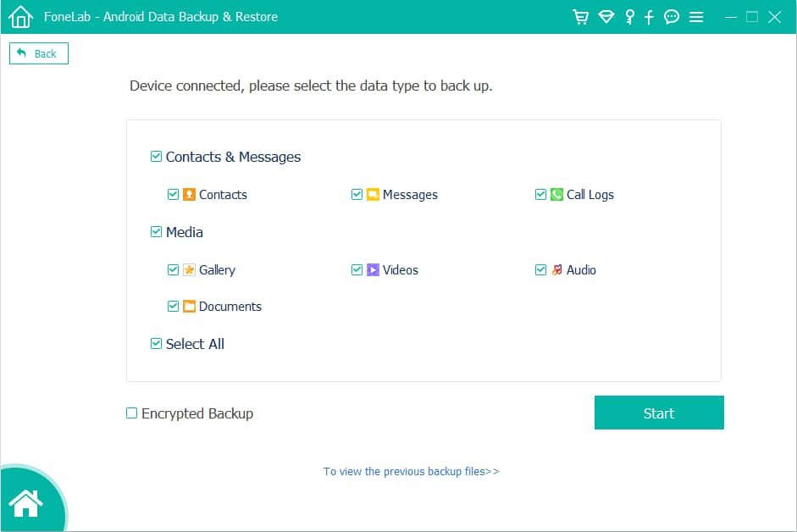The width and height of the screenshot is (797, 532).
Task: Deselect the Gallery checkbox
Action: [x=173, y=269]
